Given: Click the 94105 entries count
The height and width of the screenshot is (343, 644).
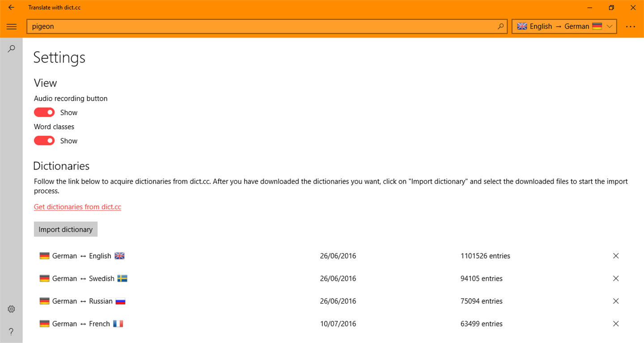Looking at the screenshot, I should [x=482, y=278].
